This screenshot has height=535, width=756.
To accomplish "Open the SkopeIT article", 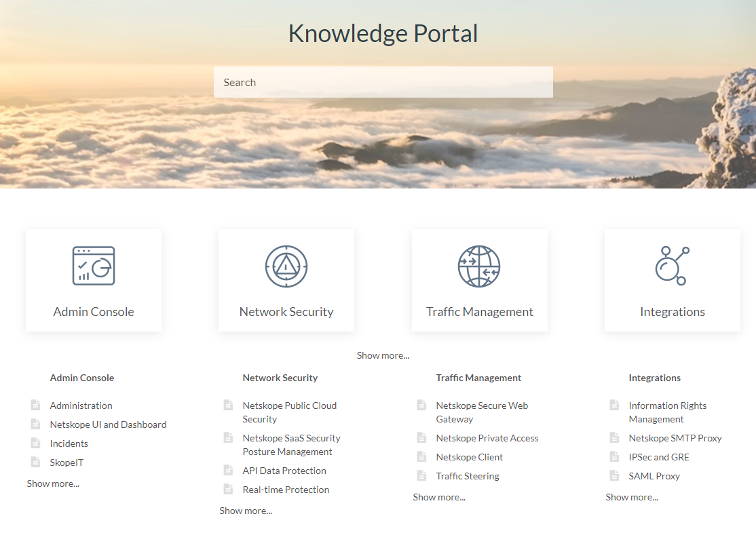I will coord(67,462).
